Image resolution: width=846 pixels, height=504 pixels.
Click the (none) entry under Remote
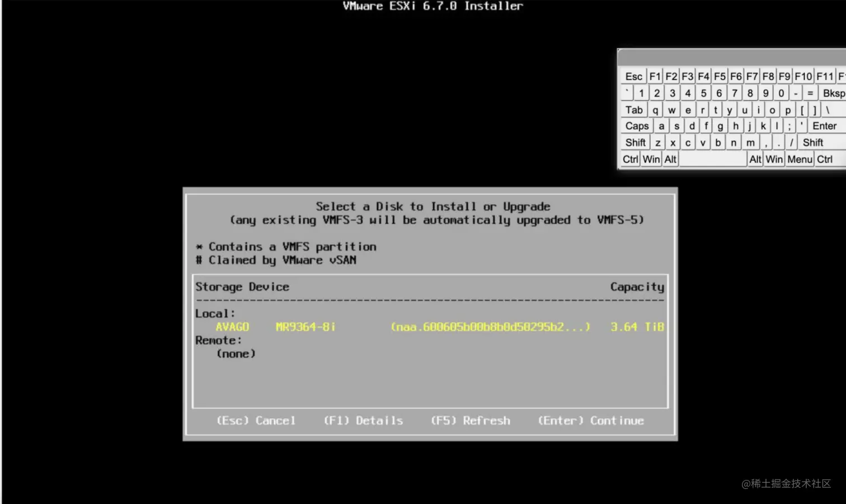click(x=236, y=354)
